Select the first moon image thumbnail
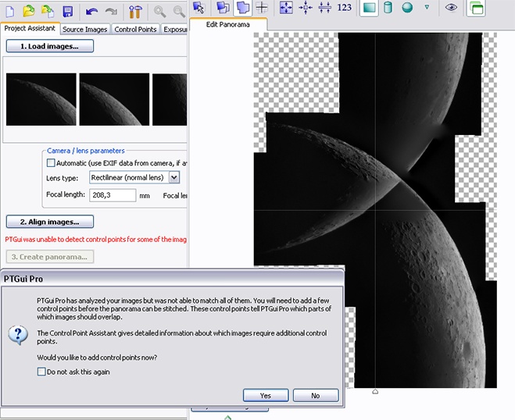This screenshot has width=515, height=420. pos(41,99)
